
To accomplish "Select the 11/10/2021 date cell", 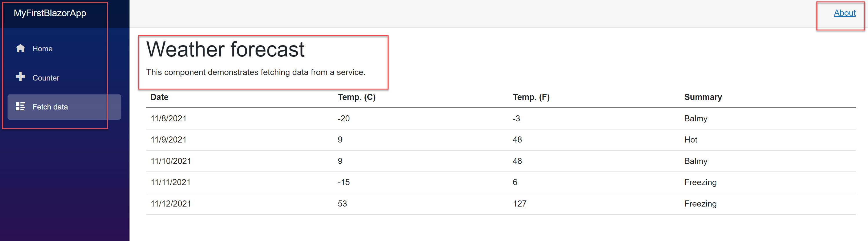I will tap(170, 161).
